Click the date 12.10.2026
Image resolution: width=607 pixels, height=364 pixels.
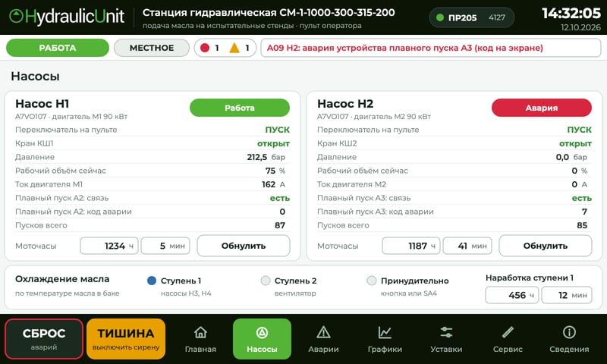pyautogui.click(x=580, y=27)
